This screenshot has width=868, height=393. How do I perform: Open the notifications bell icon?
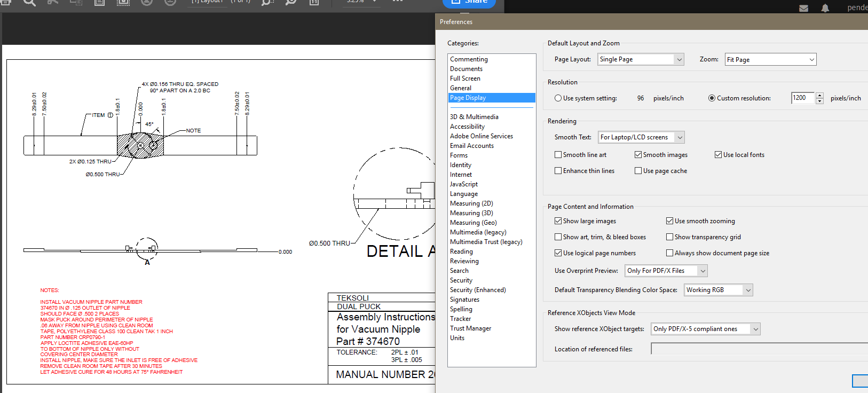825,8
